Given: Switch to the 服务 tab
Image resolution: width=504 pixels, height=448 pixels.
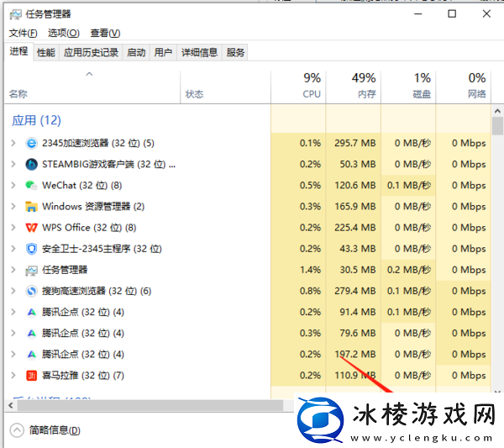Looking at the screenshot, I should pyautogui.click(x=235, y=52).
